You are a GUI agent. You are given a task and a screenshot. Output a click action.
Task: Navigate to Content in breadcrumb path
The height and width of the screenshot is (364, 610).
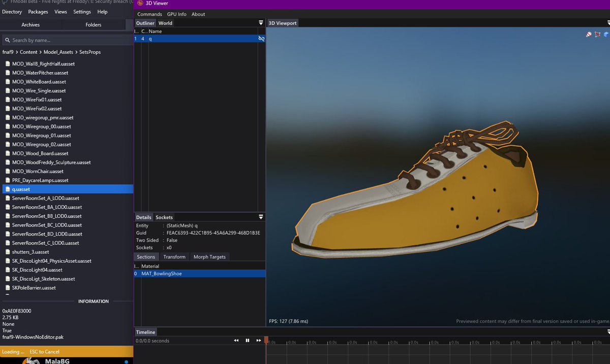pyautogui.click(x=28, y=52)
